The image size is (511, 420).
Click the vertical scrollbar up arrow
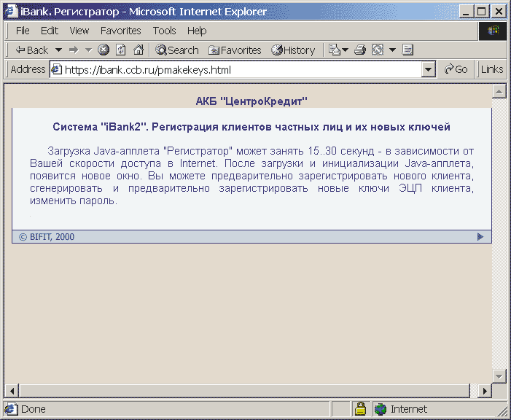tap(499, 92)
